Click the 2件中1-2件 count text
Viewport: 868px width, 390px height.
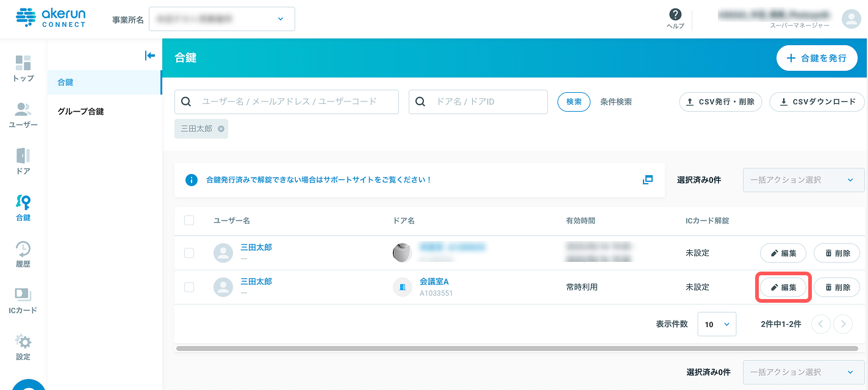pyautogui.click(x=781, y=324)
